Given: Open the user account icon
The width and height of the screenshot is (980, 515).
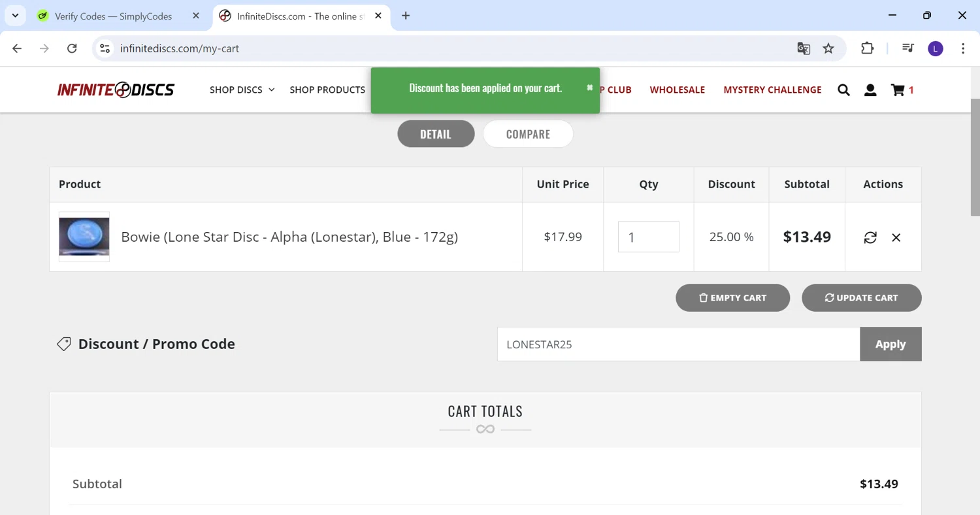Looking at the screenshot, I should pos(870,90).
